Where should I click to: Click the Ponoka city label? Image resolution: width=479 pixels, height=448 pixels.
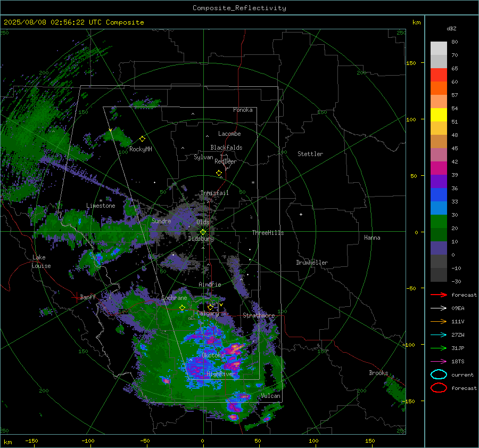click(243, 110)
